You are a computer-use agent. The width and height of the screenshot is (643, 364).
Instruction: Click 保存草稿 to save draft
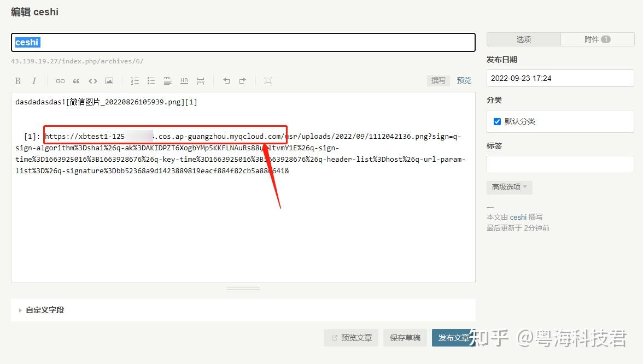click(405, 338)
